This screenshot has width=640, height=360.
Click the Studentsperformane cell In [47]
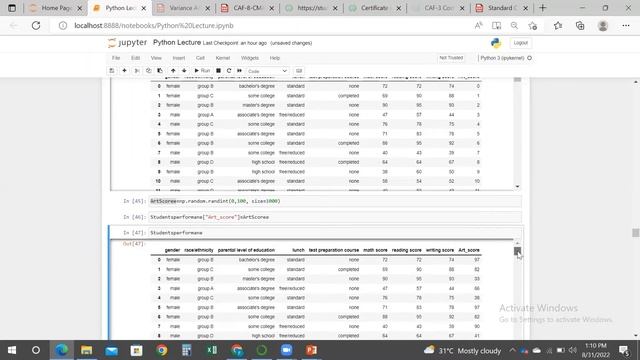pyautogui.click(x=335, y=233)
